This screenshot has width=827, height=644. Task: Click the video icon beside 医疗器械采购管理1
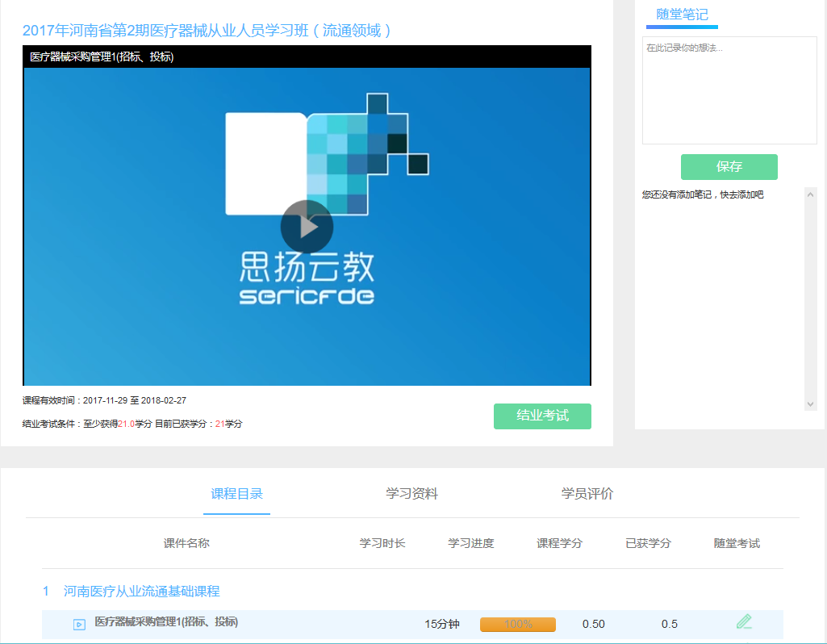click(79, 625)
